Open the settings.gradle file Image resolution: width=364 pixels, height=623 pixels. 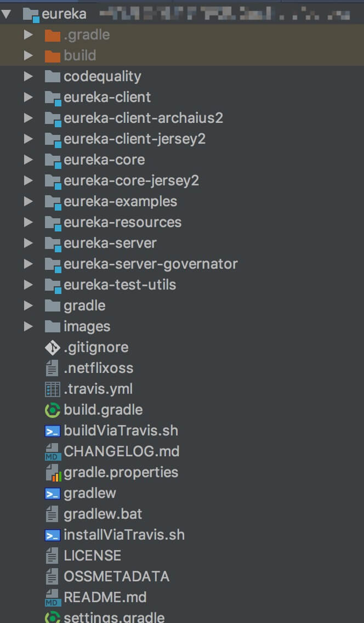click(114, 618)
